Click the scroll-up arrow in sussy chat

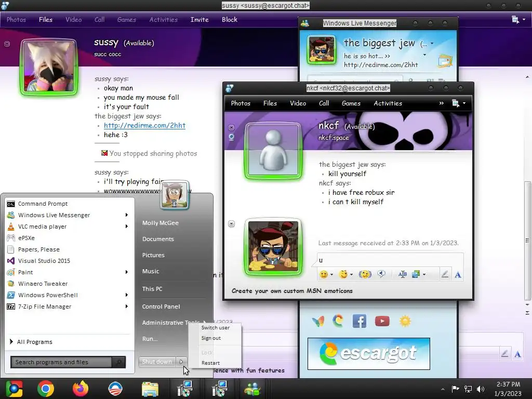coord(527,77)
